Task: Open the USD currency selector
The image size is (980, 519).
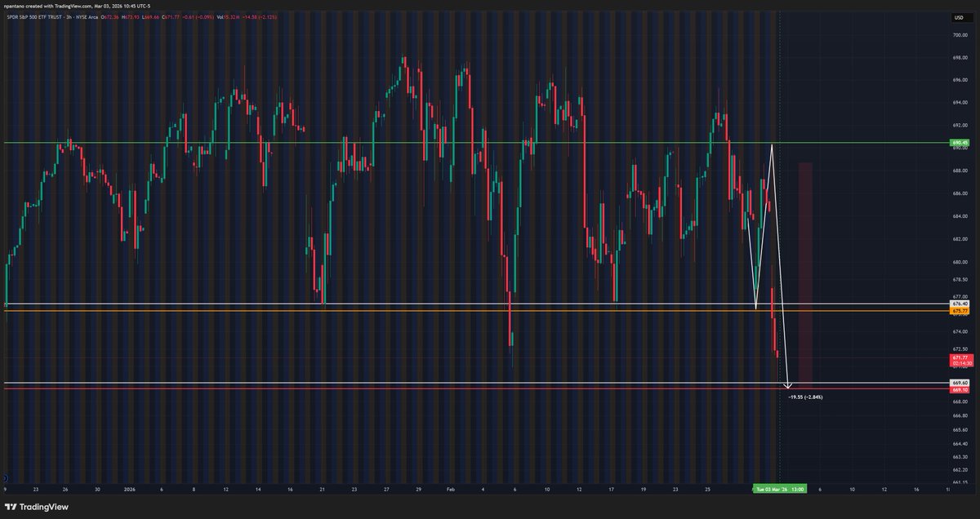Action: (x=958, y=17)
